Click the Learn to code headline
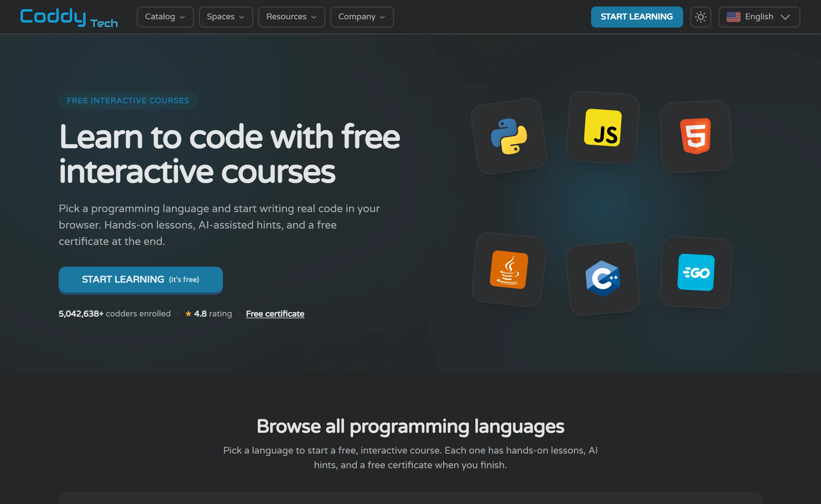This screenshot has height=504, width=821. [x=229, y=153]
